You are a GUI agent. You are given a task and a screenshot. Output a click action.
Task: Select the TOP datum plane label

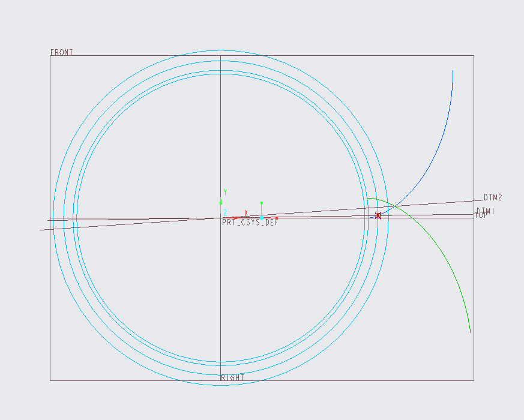click(x=481, y=215)
